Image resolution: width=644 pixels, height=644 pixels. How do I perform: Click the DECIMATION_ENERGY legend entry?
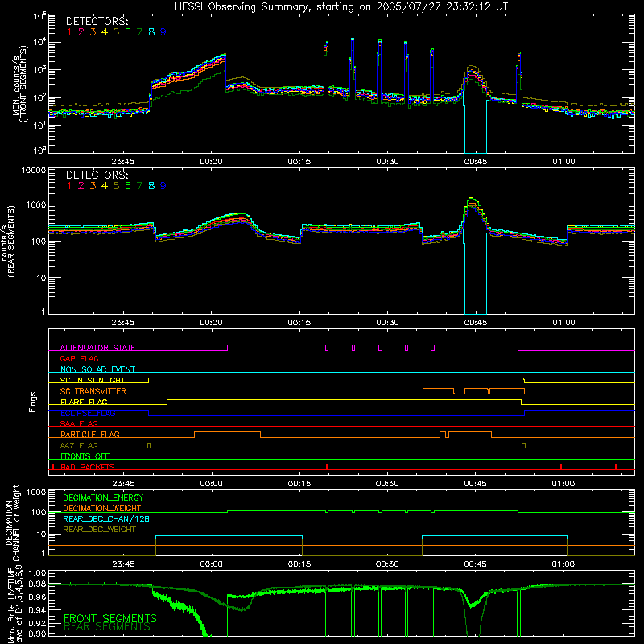point(103,497)
